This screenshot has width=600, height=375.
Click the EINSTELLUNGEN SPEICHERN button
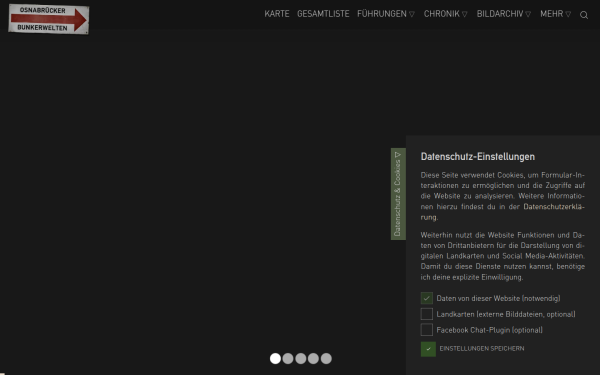(x=473, y=349)
